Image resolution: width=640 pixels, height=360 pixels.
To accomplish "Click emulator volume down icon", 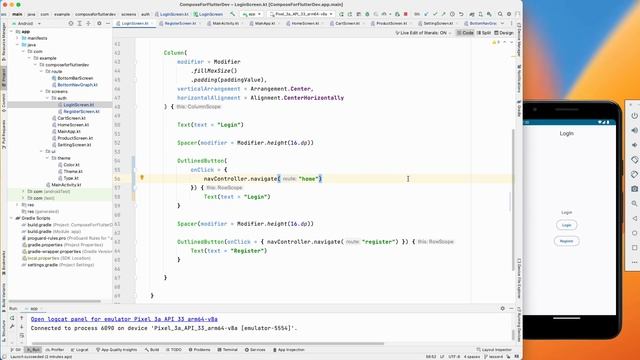I will (x=634, y=145).
